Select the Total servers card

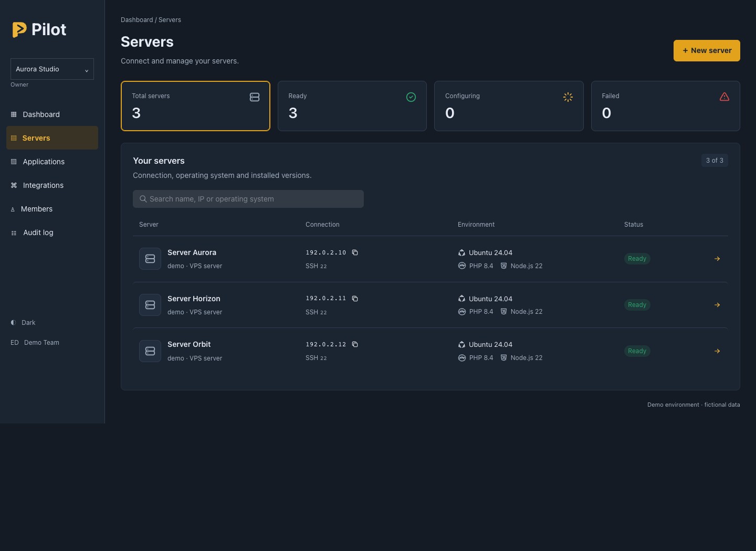coord(195,106)
